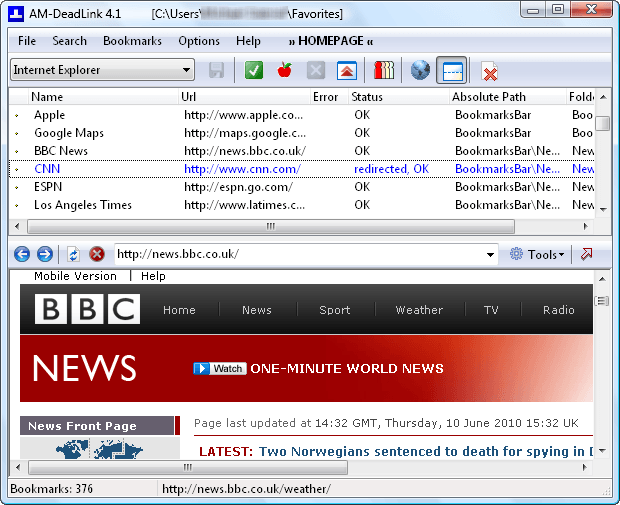Click the BBC logo
620x505 pixels.
coord(87,309)
